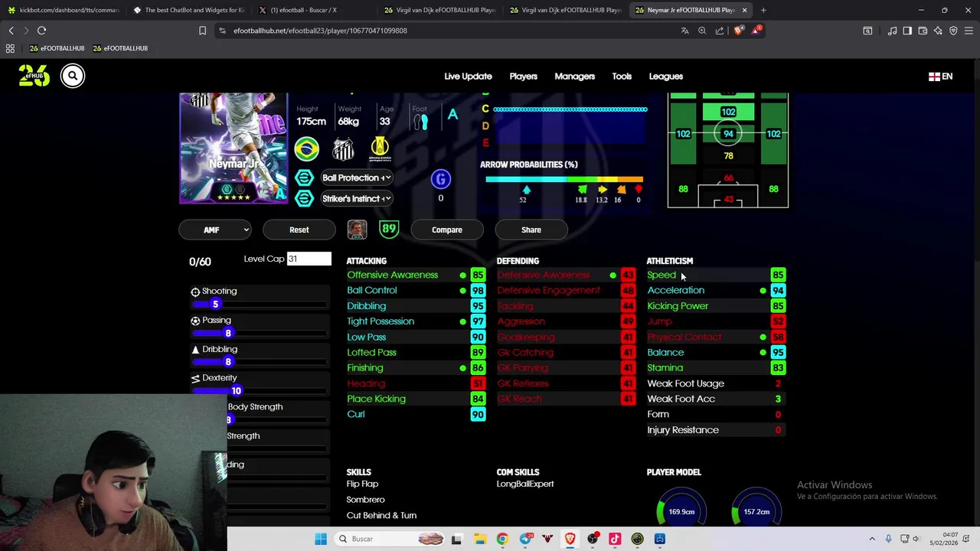This screenshot has width=980, height=551.
Task: Click the zoom magnifier in address bar
Action: tap(702, 31)
